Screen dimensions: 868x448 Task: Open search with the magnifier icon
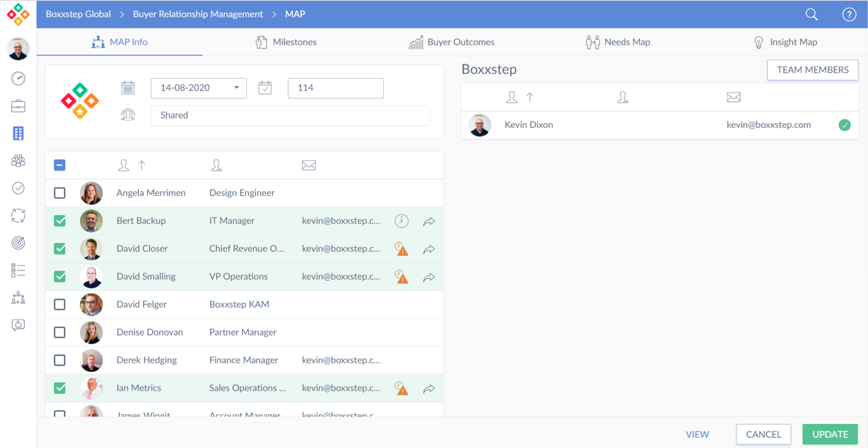[x=811, y=14]
